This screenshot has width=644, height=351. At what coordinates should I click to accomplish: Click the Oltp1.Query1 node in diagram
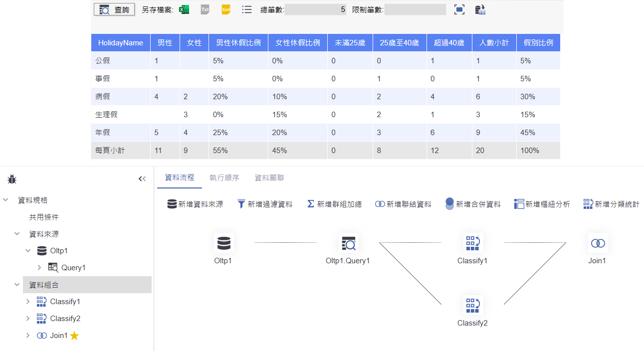(348, 243)
